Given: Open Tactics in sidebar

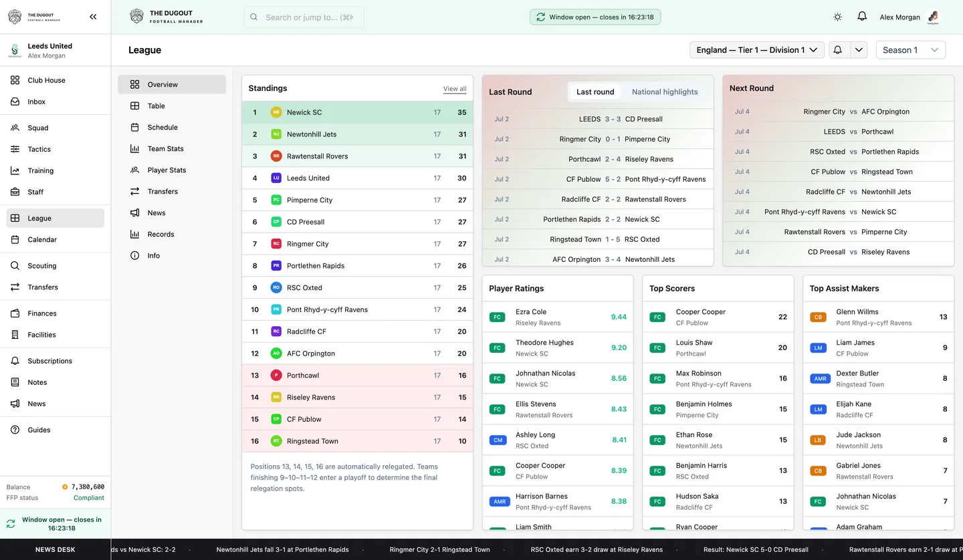Looking at the screenshot, I should click(x=56, y=149).
